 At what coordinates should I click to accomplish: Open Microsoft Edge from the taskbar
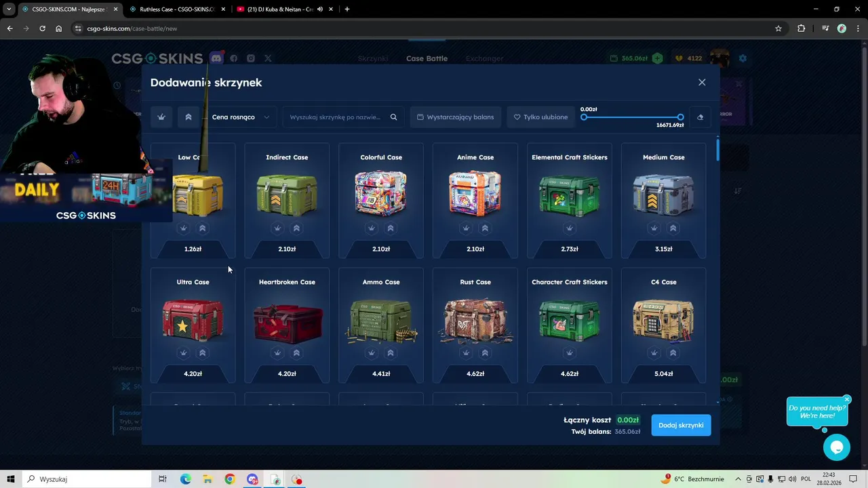(x=186, y=479)
